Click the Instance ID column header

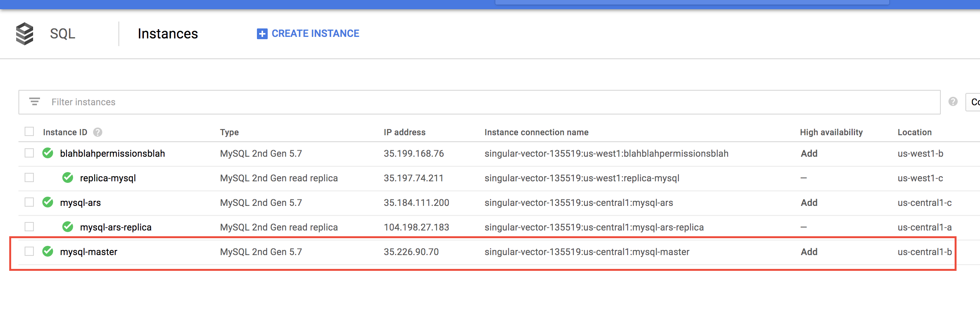pos(65,132)
